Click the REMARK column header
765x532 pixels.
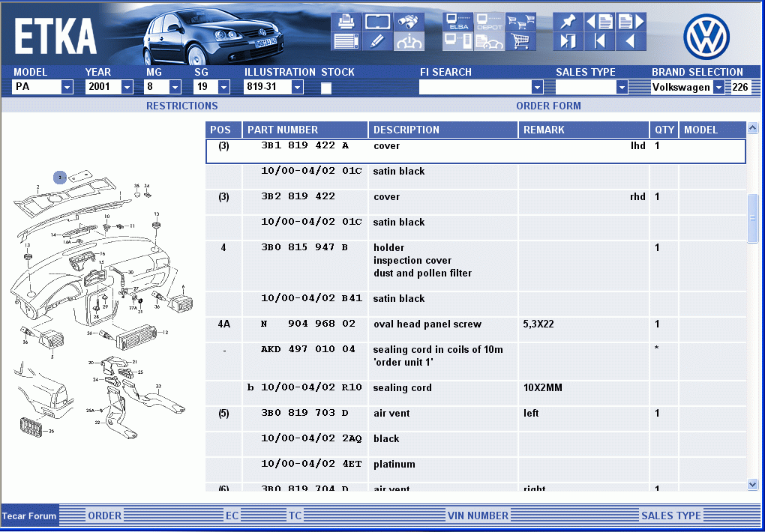pos(583,130)
